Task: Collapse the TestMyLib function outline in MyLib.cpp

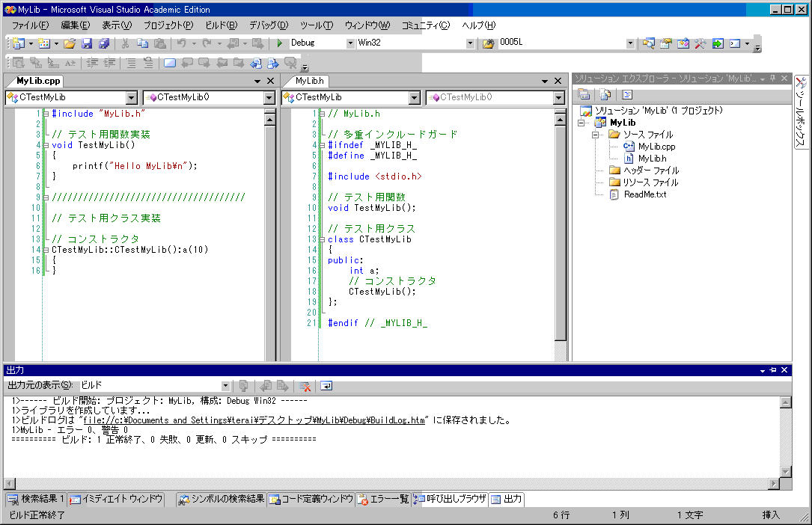Action: [x=46, y=146]
